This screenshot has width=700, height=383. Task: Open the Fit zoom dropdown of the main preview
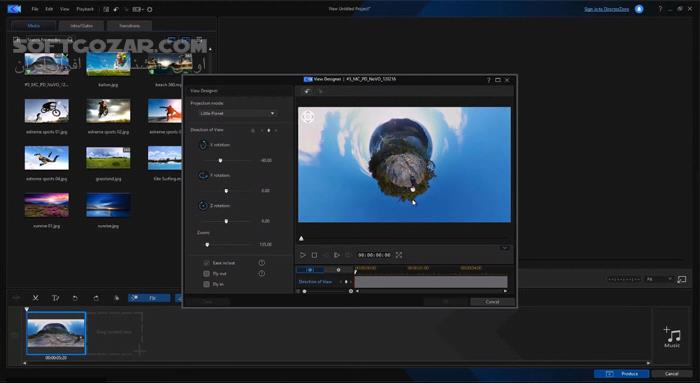tap(659, 279)
